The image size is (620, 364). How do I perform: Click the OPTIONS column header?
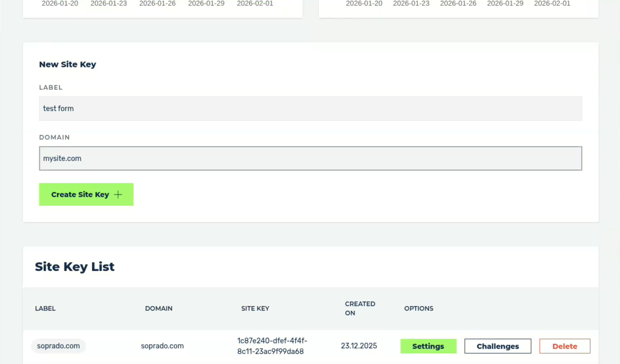pyautogui.click(x=419, y=308)
